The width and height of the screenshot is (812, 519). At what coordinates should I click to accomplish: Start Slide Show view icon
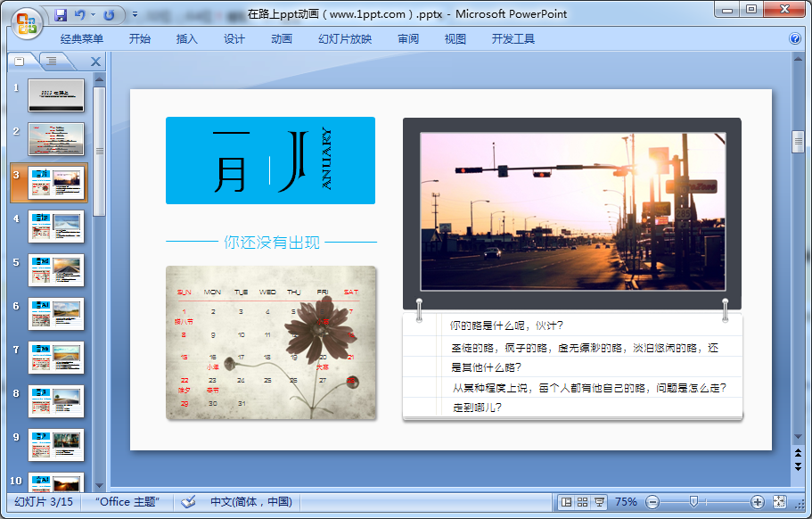pos(599,502)
